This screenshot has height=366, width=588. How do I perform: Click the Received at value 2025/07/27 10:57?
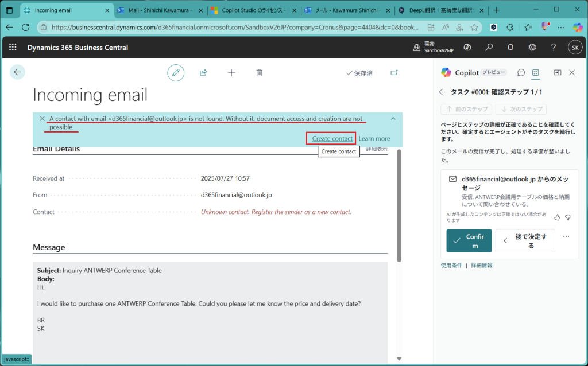click(225, 178)
